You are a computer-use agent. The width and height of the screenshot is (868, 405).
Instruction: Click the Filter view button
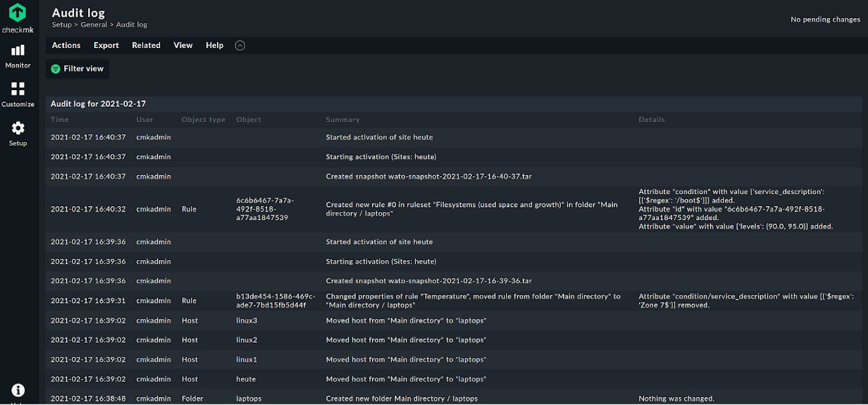pyautogui.click(x=77, y=69)
